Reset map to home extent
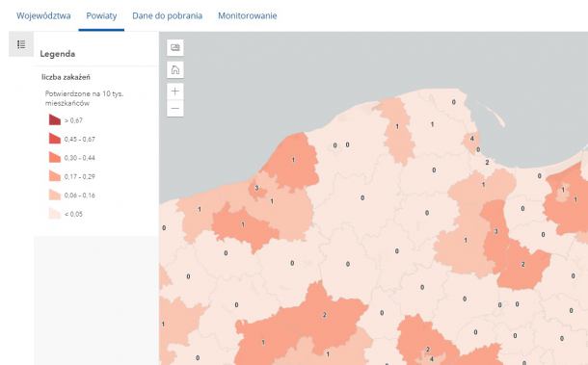The image size is (588, 365). 175,70
